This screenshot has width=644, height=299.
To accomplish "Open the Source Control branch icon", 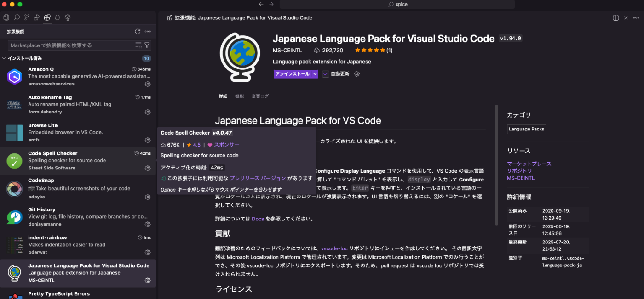I will click(x=27, y=17).
